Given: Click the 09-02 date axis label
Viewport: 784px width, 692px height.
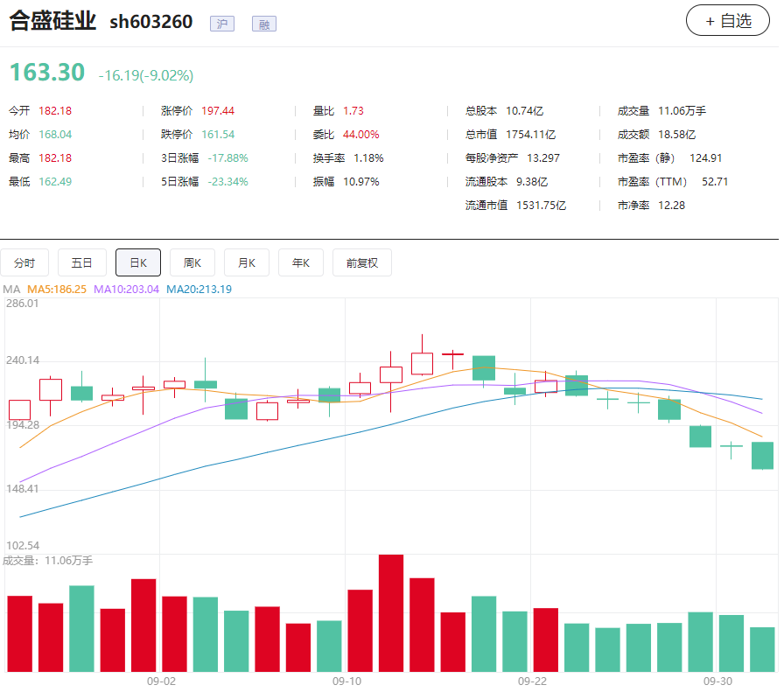Looking at the screenshot, I should click(x=161, y=681).
